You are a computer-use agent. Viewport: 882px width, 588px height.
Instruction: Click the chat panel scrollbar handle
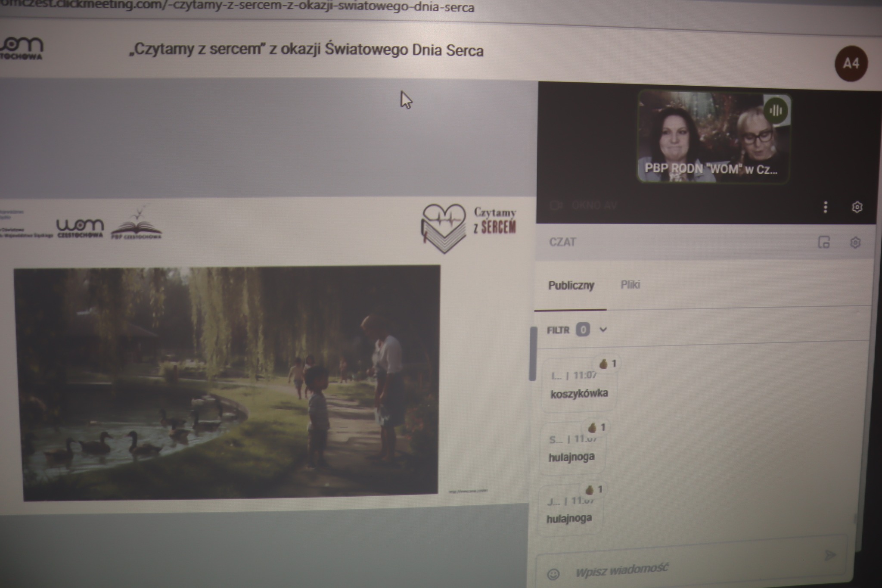coord(533,353)
